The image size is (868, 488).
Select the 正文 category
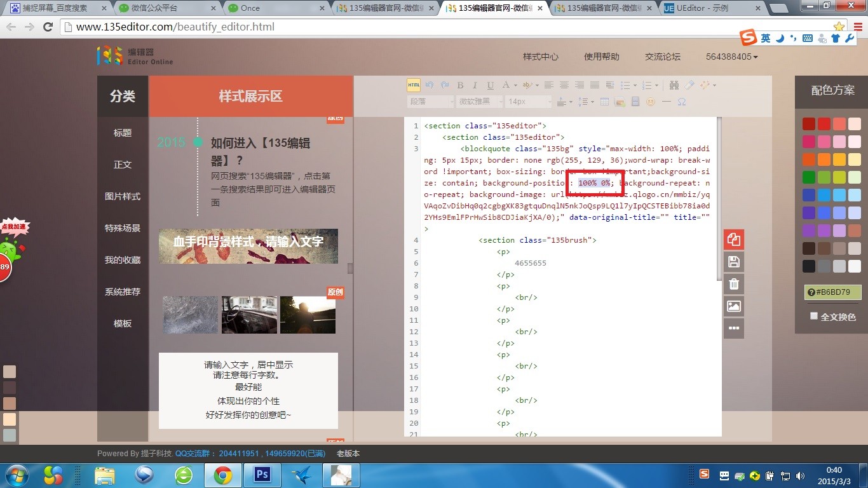(123, 165)
